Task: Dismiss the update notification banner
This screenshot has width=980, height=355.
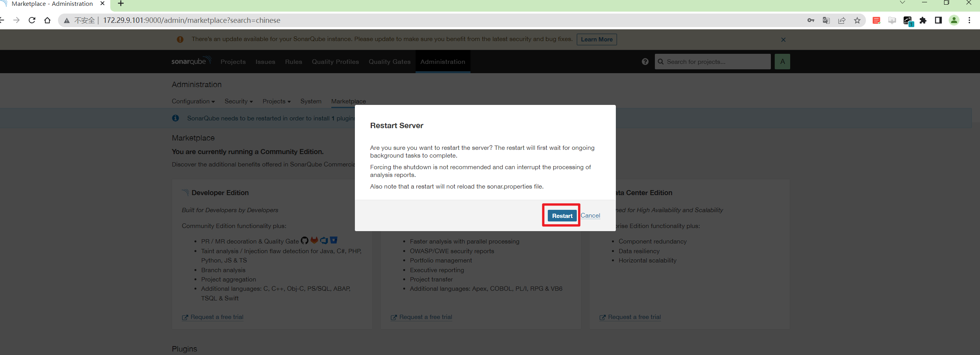Action: pos(783,39)
